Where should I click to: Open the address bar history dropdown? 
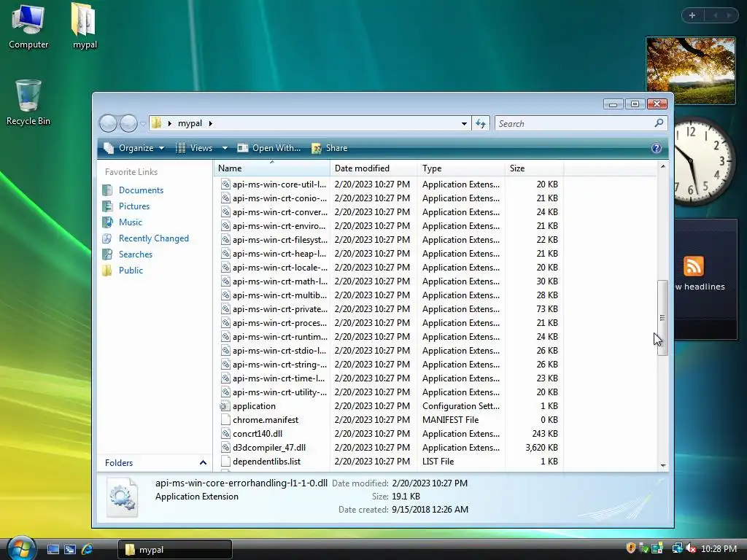[x=464, y=124]
